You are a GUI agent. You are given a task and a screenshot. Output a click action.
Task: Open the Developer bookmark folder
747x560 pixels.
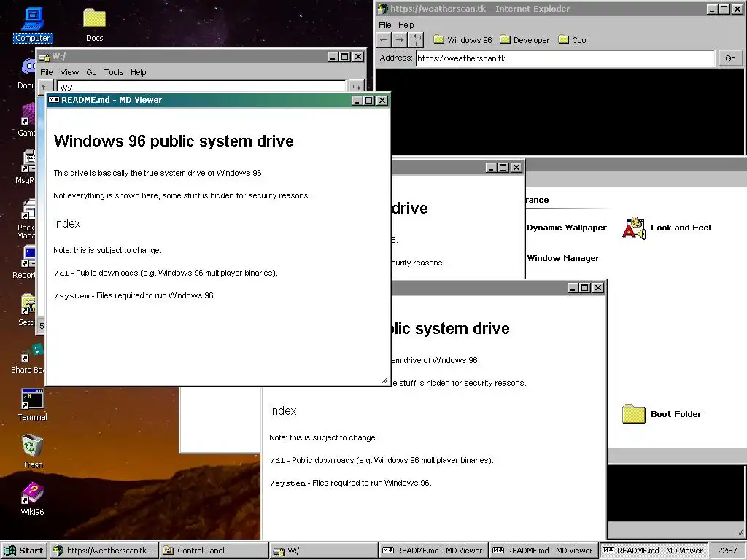click(525, 40)
